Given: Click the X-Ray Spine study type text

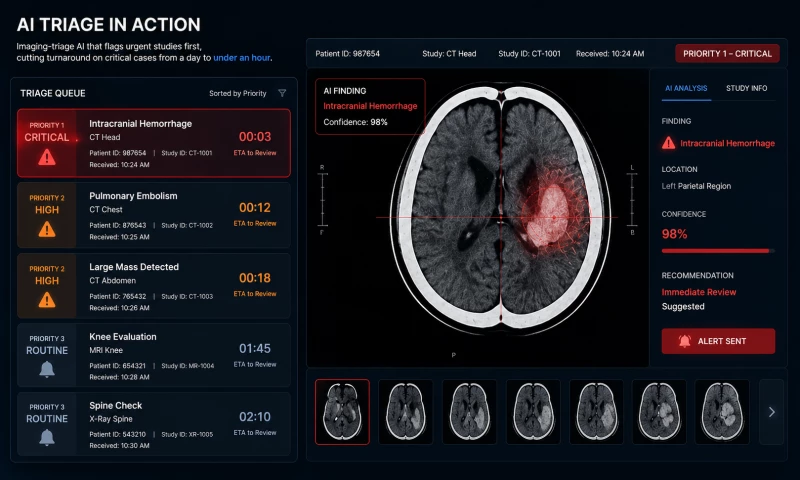Looking at the screenshot, I should point(111,419).
